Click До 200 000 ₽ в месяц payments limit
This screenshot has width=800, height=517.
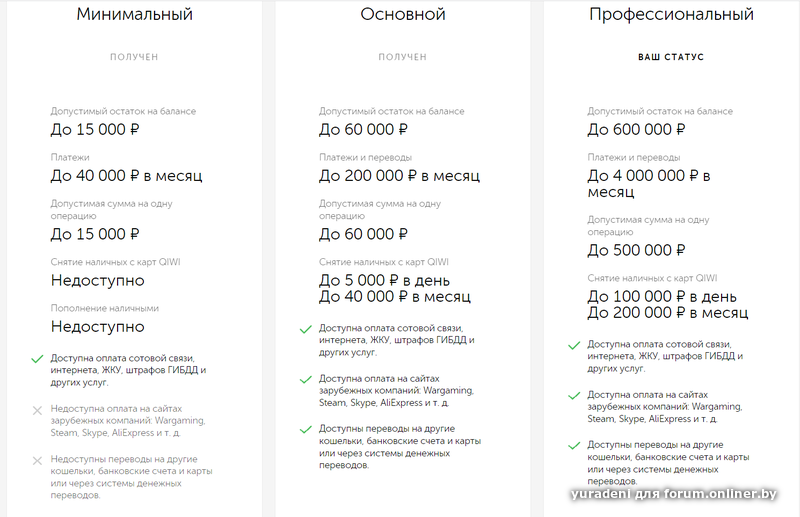tap(399, 176)
